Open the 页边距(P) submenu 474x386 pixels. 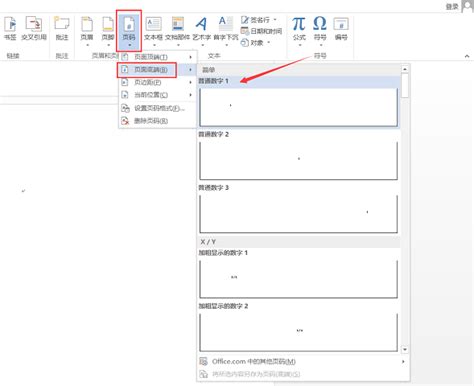[158, 82]
